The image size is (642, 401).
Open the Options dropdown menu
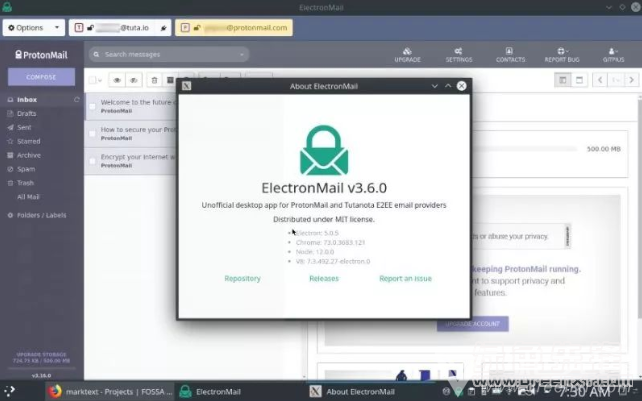click(34, 27)
